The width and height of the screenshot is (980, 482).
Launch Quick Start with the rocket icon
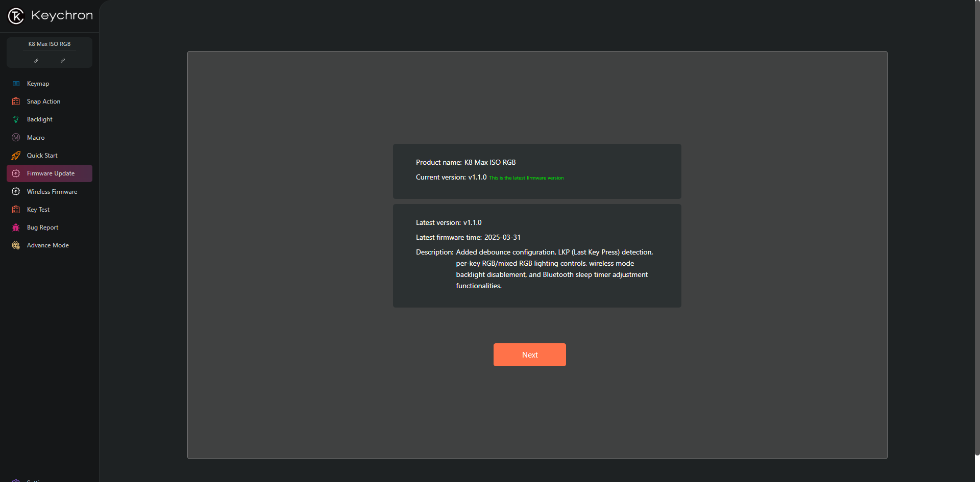pos(16,156)
